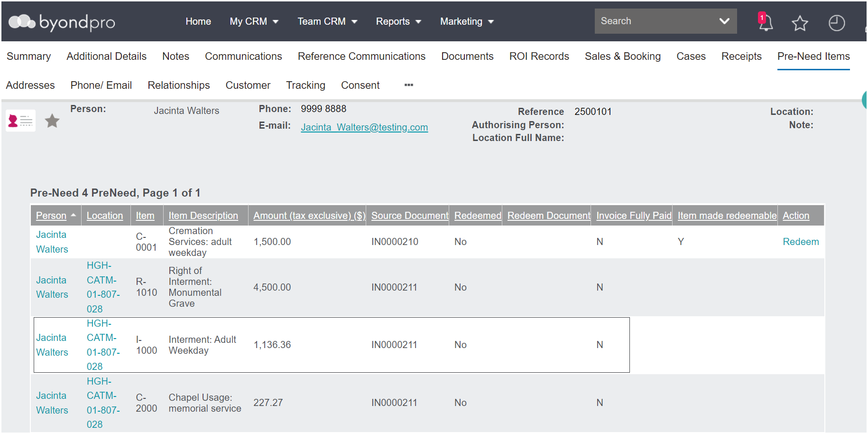Open the notifications bell
Screen dimensions: 868x434
(x=765, y=22)
